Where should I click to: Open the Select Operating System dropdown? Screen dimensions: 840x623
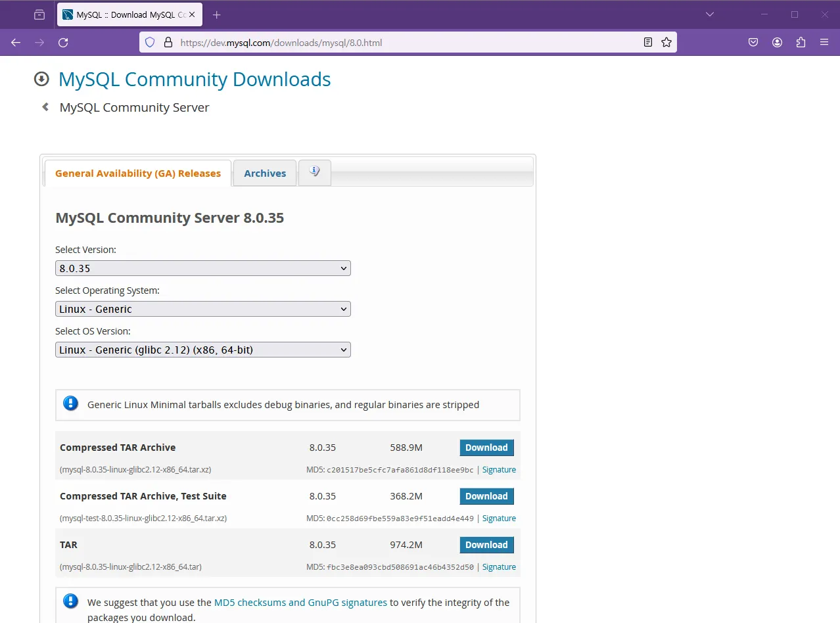[x=203, y=309]
